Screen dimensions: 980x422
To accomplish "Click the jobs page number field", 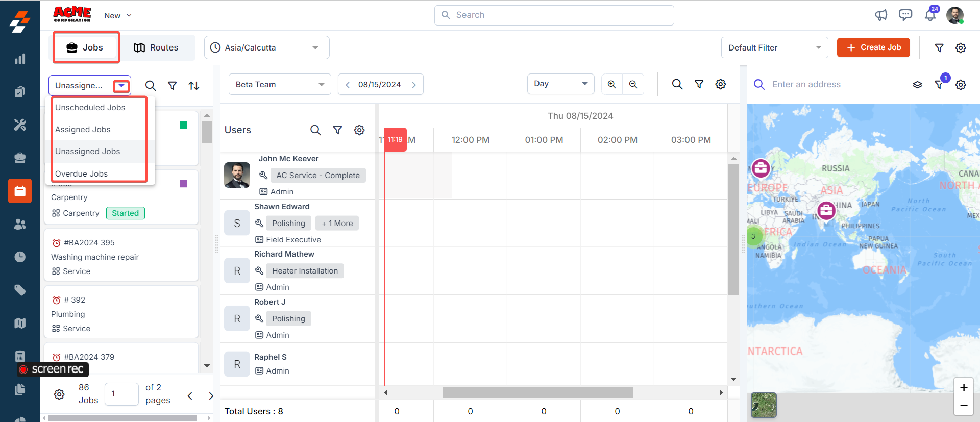I will coord(121,394).
